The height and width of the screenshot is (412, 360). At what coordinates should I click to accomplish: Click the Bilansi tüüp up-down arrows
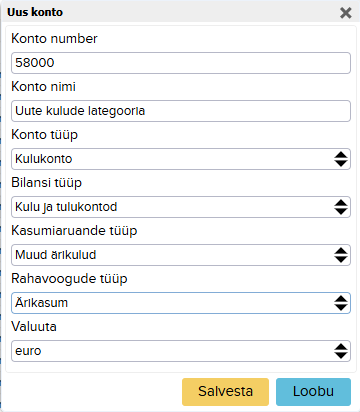click(x=341, y=207)
